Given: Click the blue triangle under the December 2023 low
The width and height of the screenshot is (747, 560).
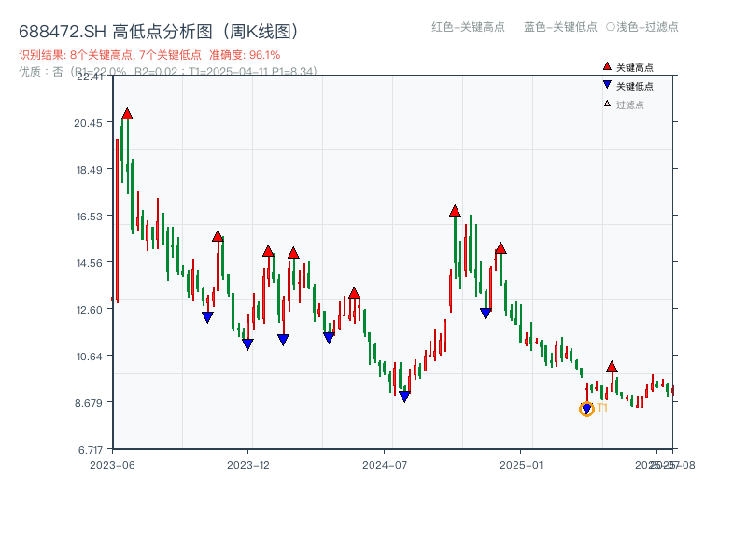Looking at the screenshot, I should (x=247, y=344).
